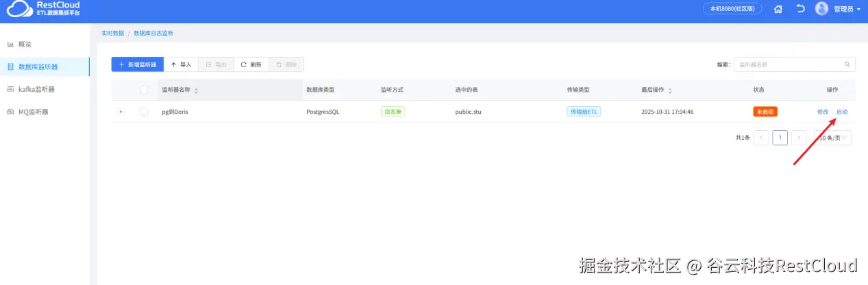This screenshot has height=285, width=868.
Task: Click the 导入 button
Action: 181,64
